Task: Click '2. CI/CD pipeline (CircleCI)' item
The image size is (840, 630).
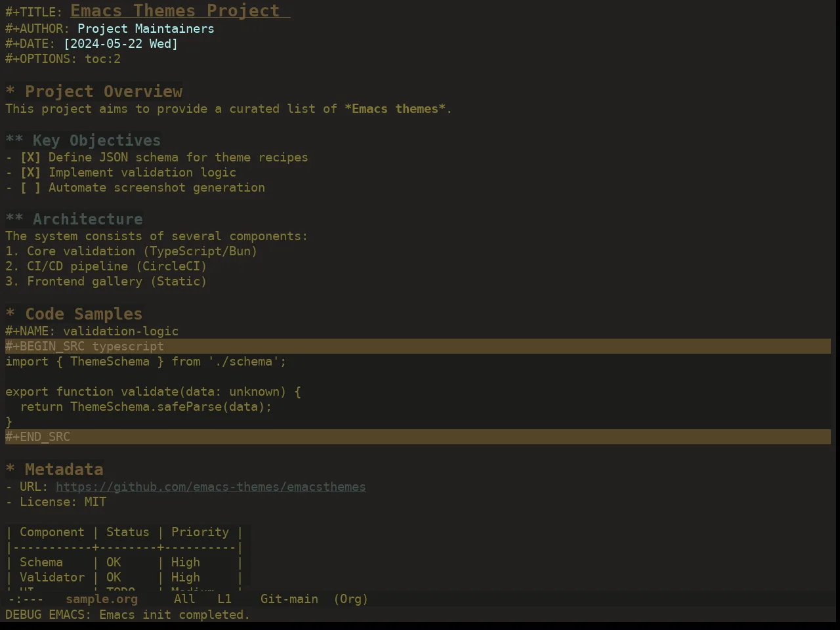Action: coord(106,266)
